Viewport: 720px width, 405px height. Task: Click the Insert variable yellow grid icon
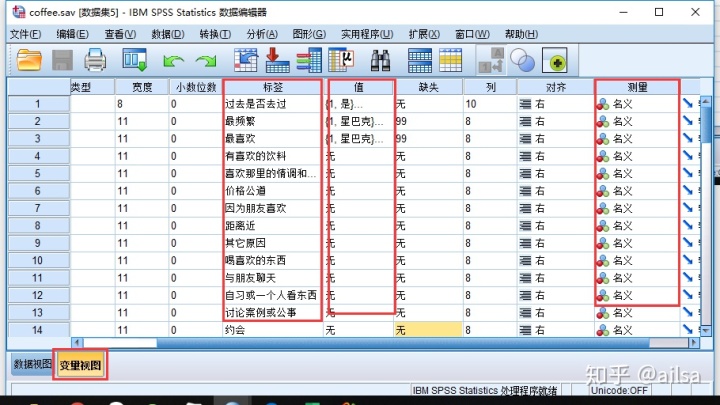point(450,60)
